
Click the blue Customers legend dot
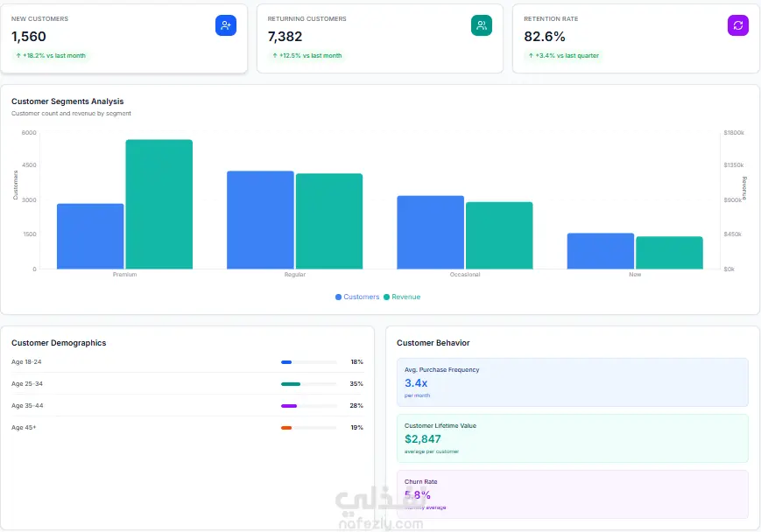(338, 297)
